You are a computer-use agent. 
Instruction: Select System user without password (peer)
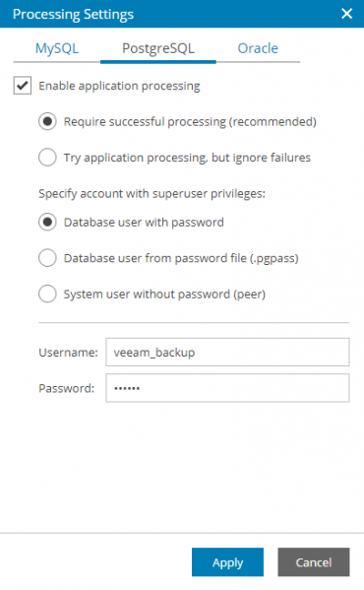[47, 294]
